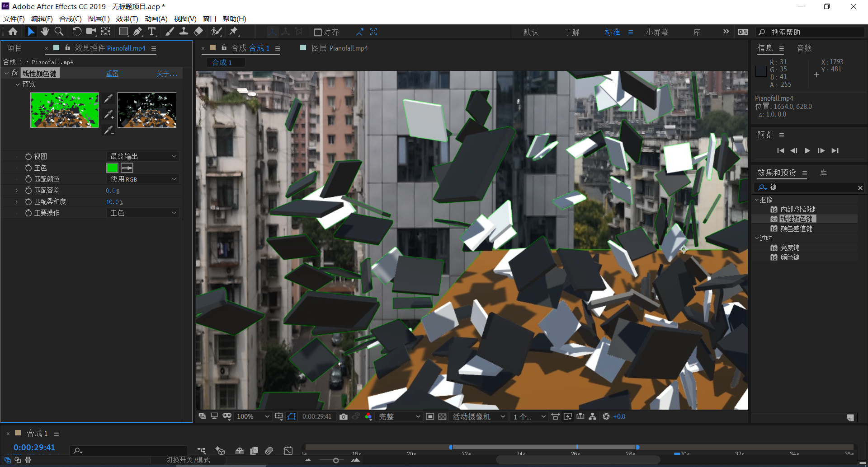Select the Horizontal Type tool
The height and width of the screenshot is (467, 868).
pyautogui.click(x=152, y=32)
